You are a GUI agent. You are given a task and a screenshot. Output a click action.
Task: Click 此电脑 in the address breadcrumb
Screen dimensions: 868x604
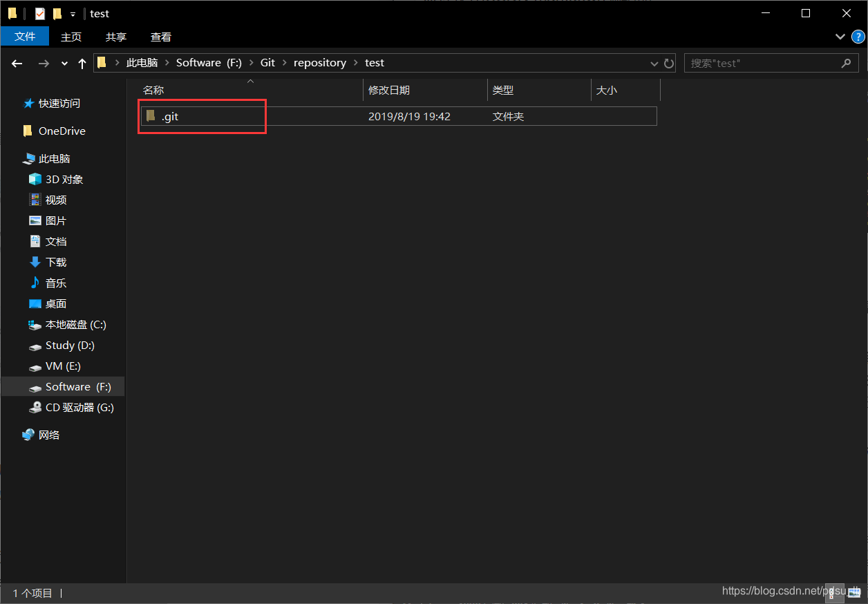coord(142,62)
